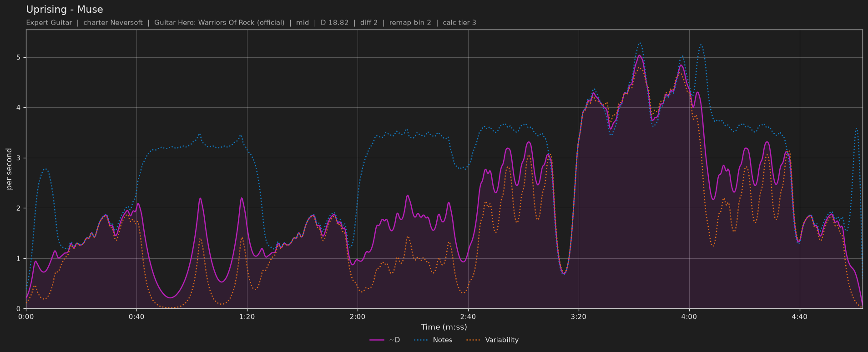Click the 4:40 x-axis tick label

(x=800, y=317)
